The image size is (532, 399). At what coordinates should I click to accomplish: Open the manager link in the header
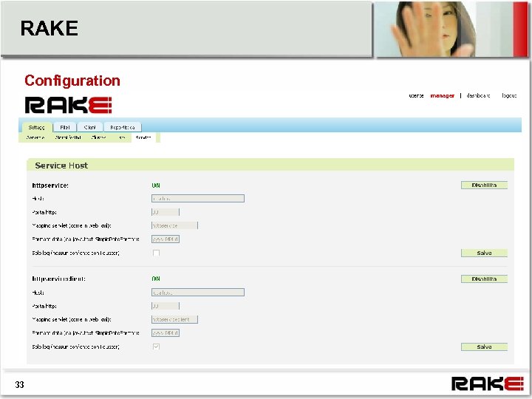[442, 95]
